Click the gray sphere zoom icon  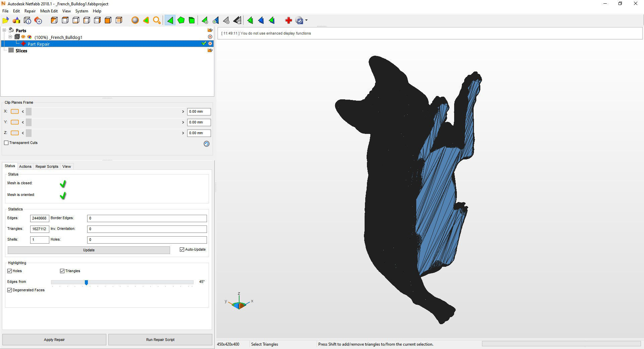[x=135, y=20]
